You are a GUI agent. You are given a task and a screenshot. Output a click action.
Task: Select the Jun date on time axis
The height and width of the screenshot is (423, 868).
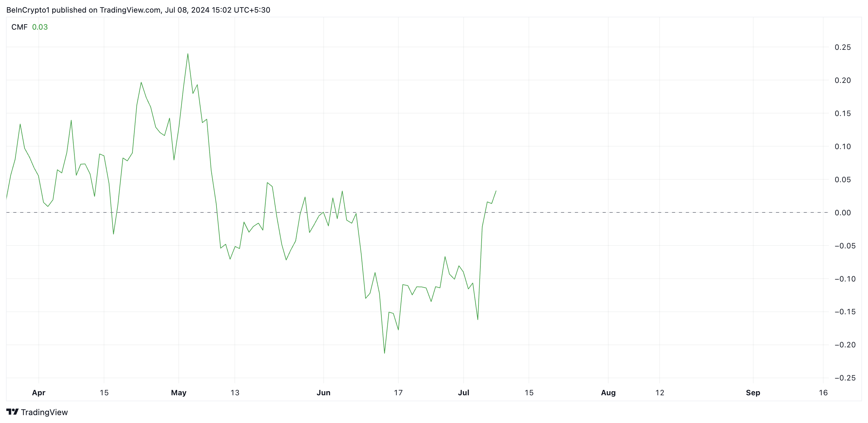tap(323, 393)
